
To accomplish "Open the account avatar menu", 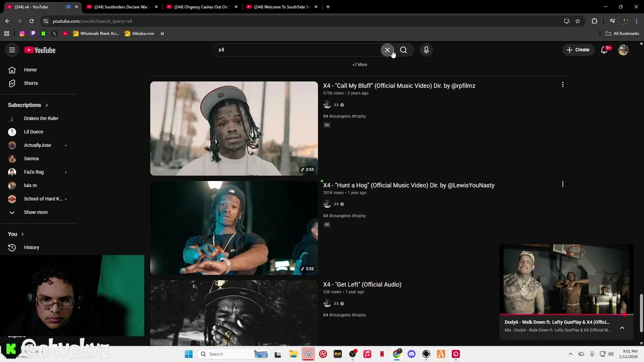I will pyautogui.click(x=623, y=50).
